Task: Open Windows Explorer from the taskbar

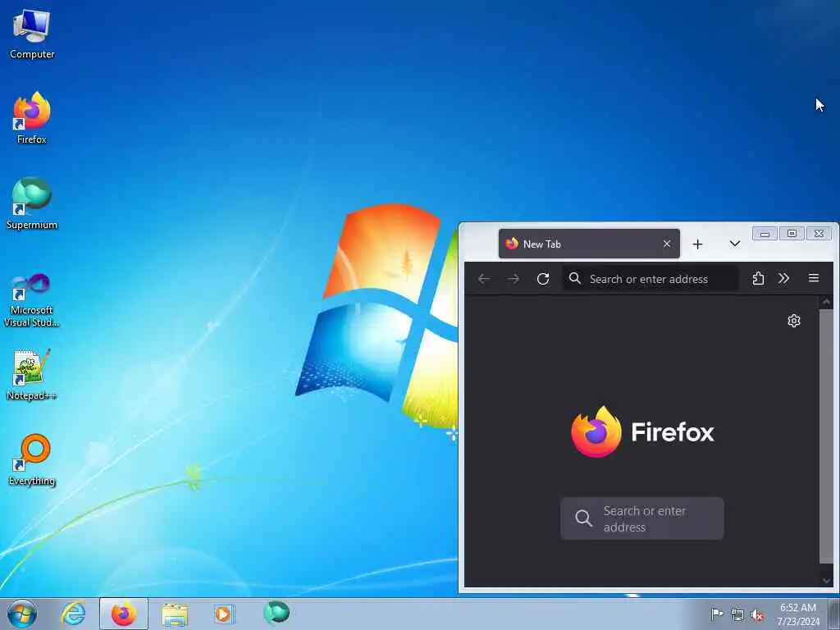Action: click(x=175, y=614)
